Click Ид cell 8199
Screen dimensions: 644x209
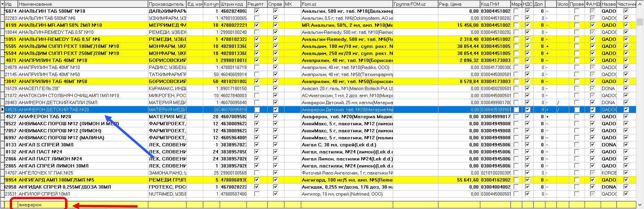(x=11, y=25)
